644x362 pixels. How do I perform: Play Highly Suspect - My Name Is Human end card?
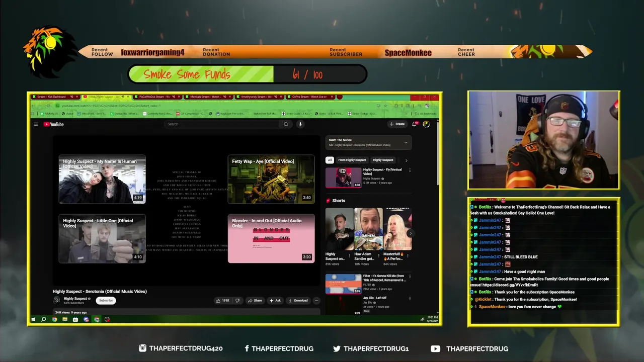click(x=102, y=179)
